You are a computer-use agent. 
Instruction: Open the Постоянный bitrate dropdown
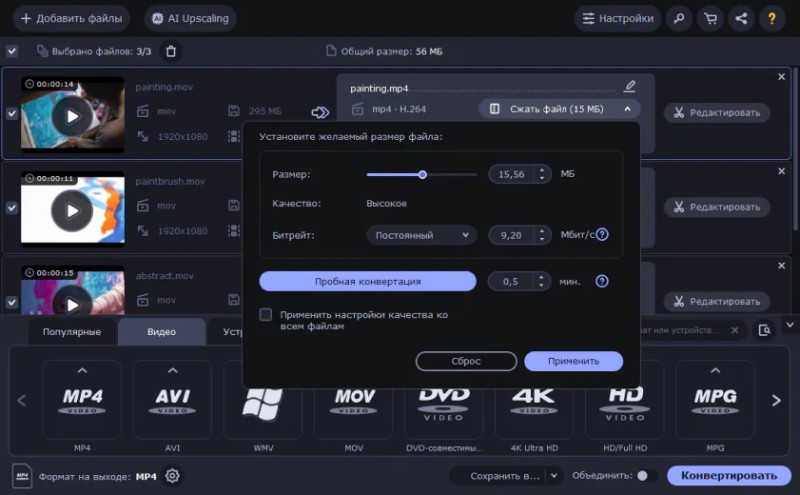420,235
